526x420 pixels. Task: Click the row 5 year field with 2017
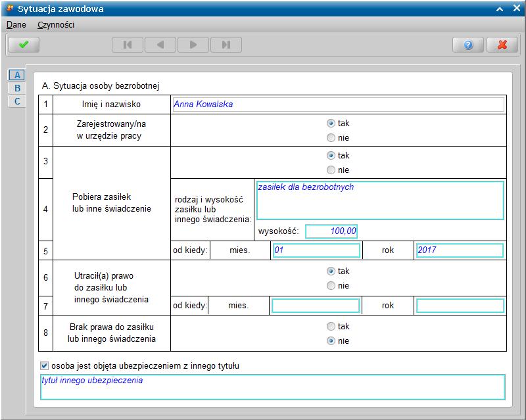pyautogui.click(x=460, y=250)
